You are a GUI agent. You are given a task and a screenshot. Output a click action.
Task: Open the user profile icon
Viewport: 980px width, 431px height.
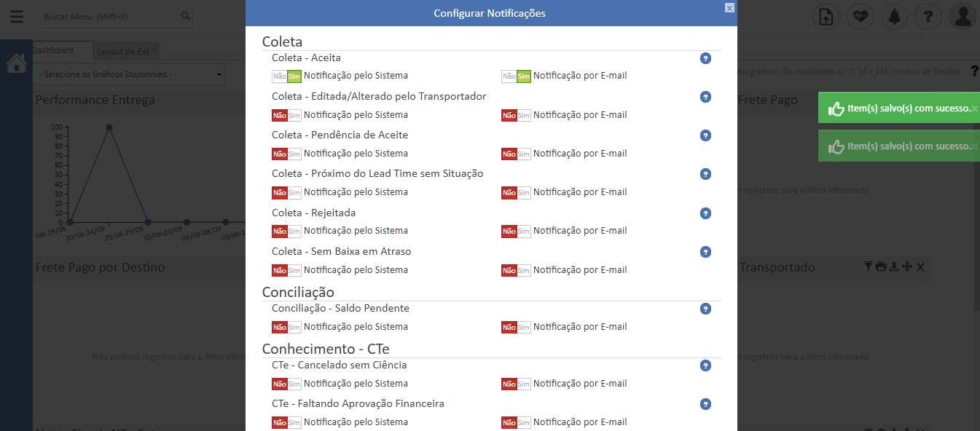(962, 15)
